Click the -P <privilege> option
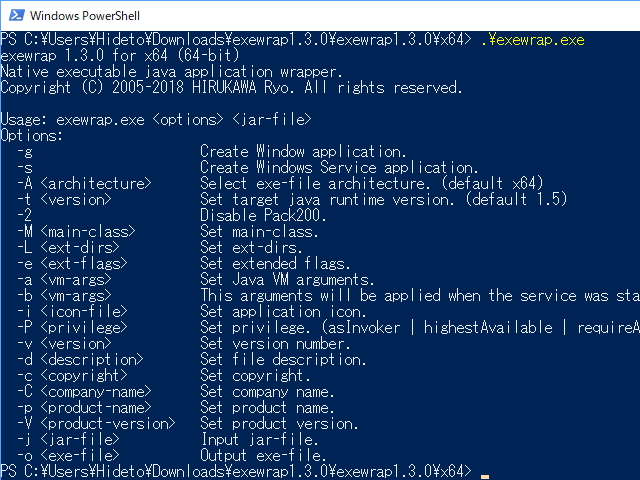The width and height of the screenshot is (640, 480). (x=72, y=327)
